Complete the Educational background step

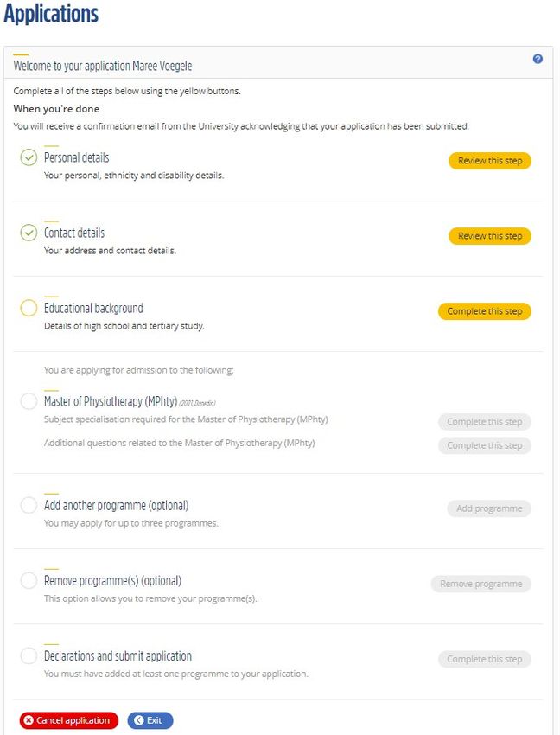[x=485, y=311]
